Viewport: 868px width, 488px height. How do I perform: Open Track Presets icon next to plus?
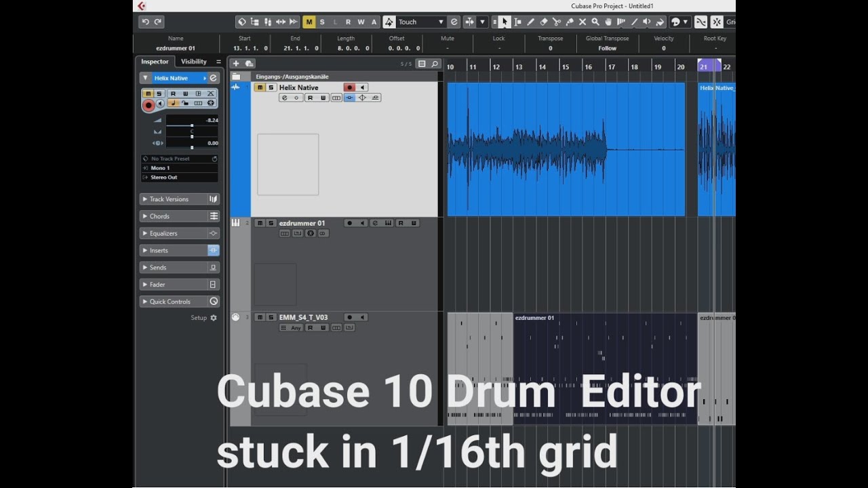[x=249, y=64]
